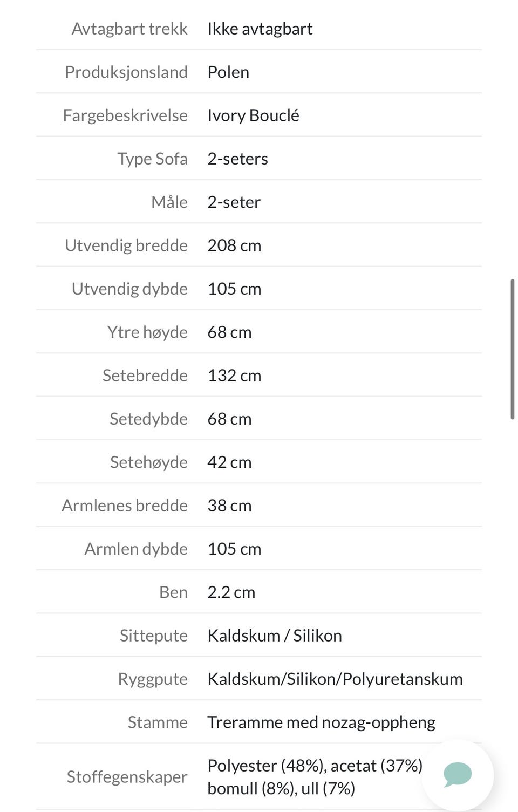Click the vertical scrollbar thumb
This screenshot has width=518, height=812.
[x=512, y=349]
